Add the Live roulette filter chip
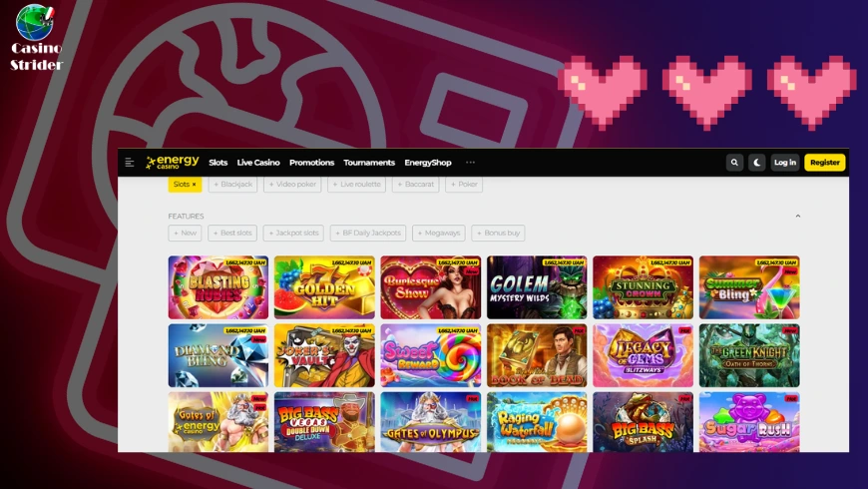The image size is (868, 489). (x=356, y=184)
